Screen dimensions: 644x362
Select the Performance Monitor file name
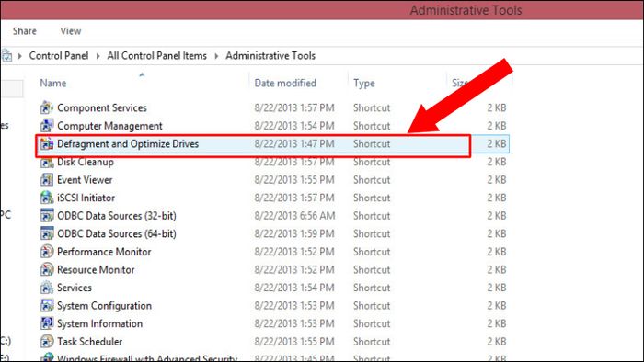[x=104, y=252]
